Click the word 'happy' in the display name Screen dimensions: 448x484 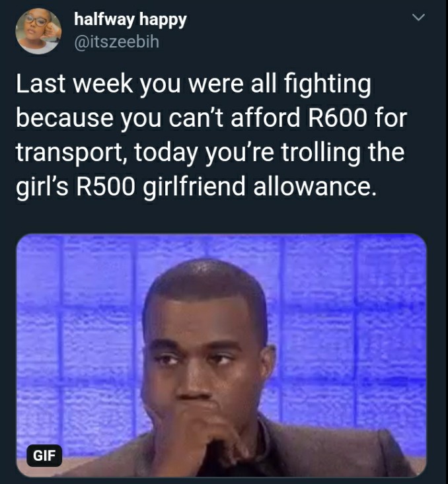click(x=163, y=21)
